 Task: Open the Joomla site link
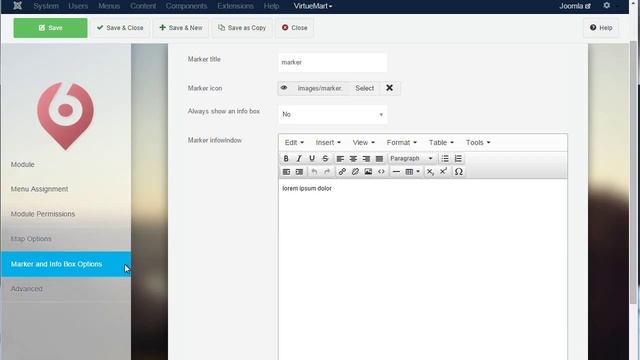point(575,6)
